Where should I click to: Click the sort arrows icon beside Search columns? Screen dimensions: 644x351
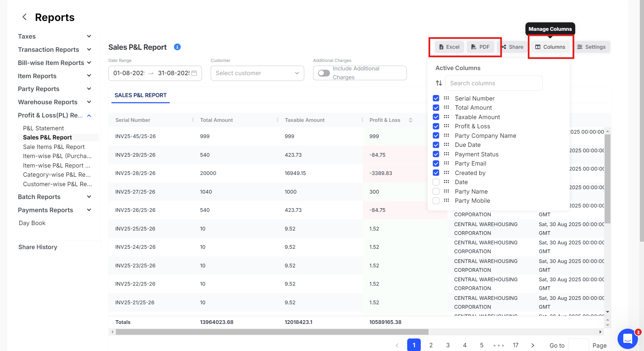pos(439,83)
